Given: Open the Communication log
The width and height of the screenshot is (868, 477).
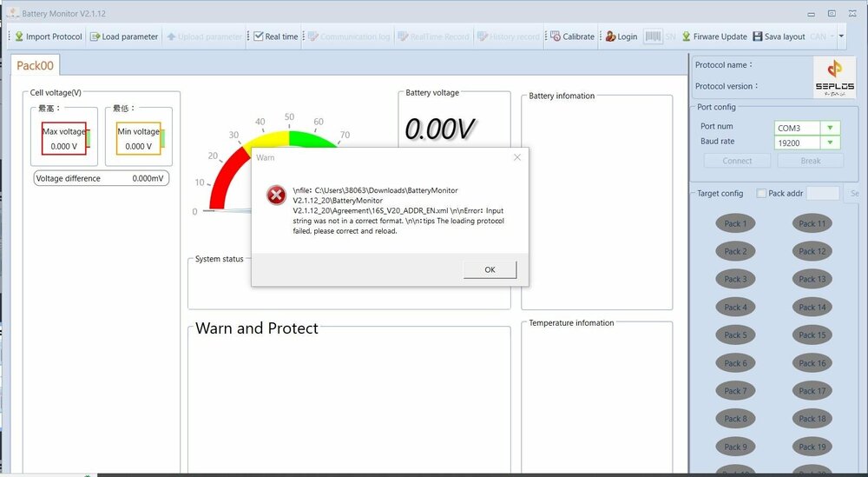Looking at the screenshot, I should tap(349, 36).
